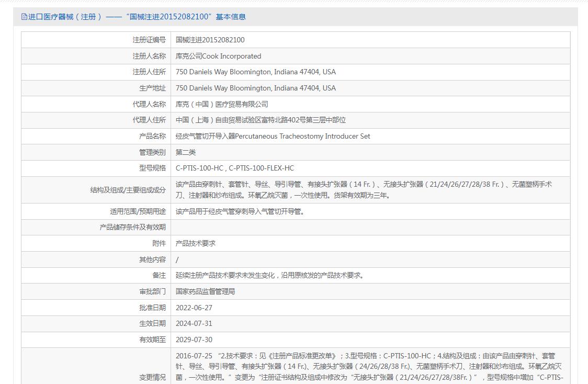Click the 注册人住所 label

coord(149,72)
